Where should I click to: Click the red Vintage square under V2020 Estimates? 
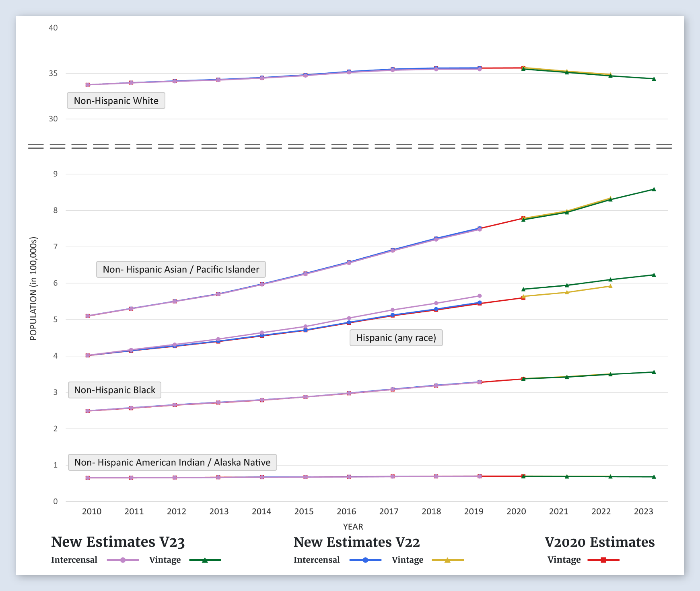[603, 560]
